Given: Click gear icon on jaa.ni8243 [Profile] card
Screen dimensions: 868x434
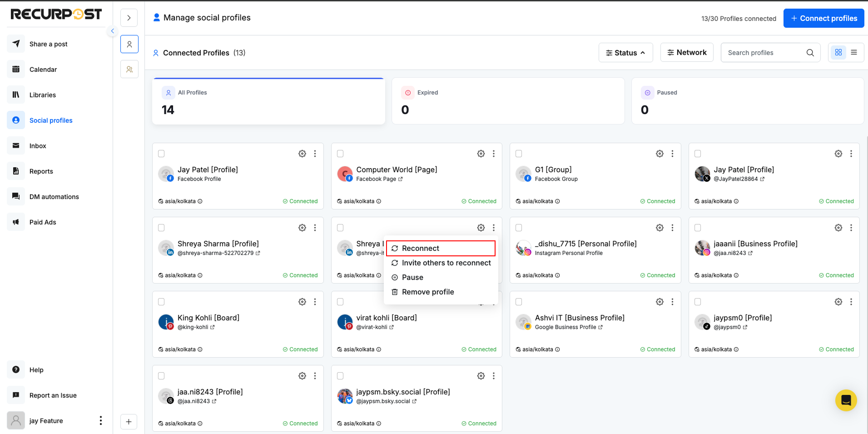Looking at the screenshot, I should point(302,376).
